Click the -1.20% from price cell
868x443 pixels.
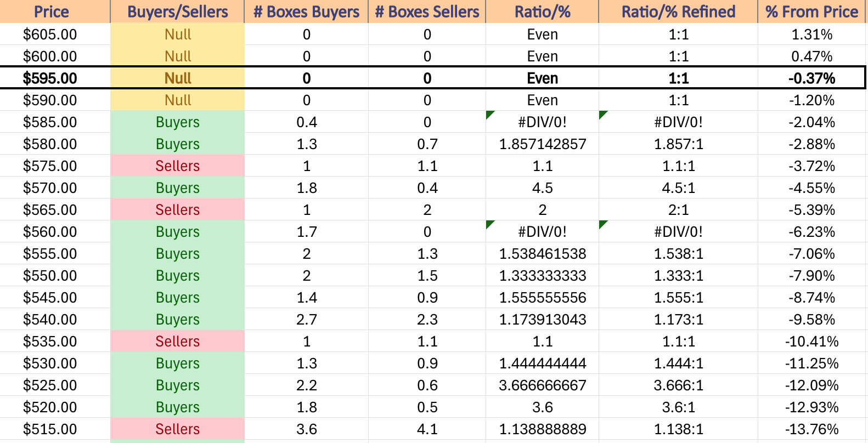(x=811, y=100)
